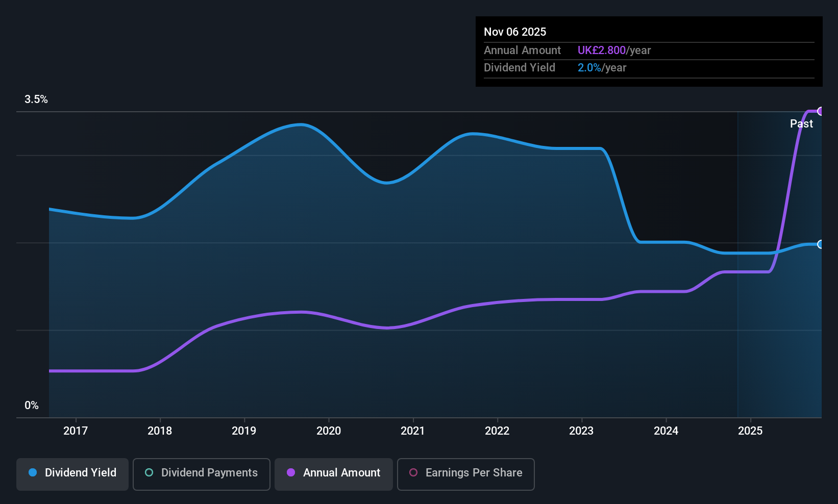The image size is (838, 504).
Task: Show the Earnings Per Share series label
Action: (474, 472)
